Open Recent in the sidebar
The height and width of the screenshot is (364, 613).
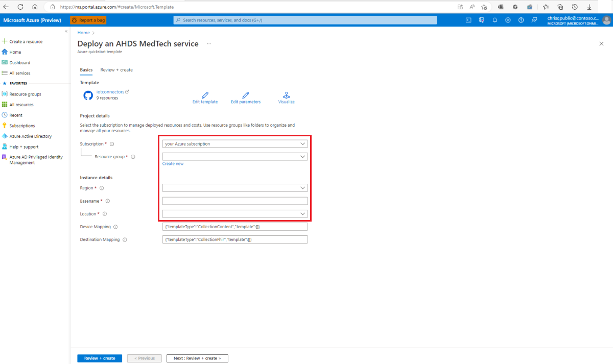tap(16, 115)
